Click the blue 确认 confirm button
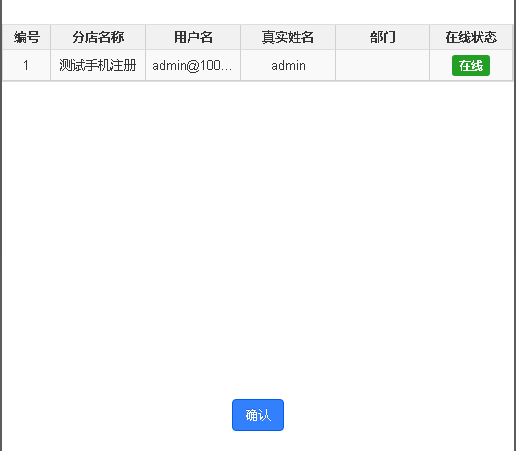516x451 pixels. pyautogui.click(x=258, y=415)
